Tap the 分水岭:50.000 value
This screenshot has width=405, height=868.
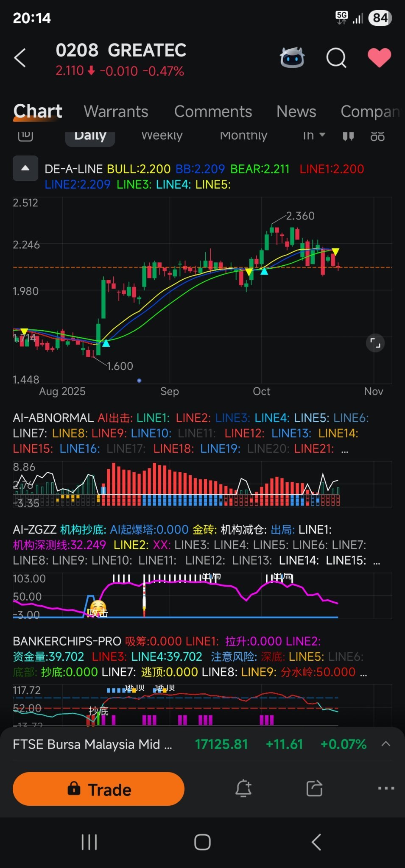pyautogui.click(x=318, y=672)
